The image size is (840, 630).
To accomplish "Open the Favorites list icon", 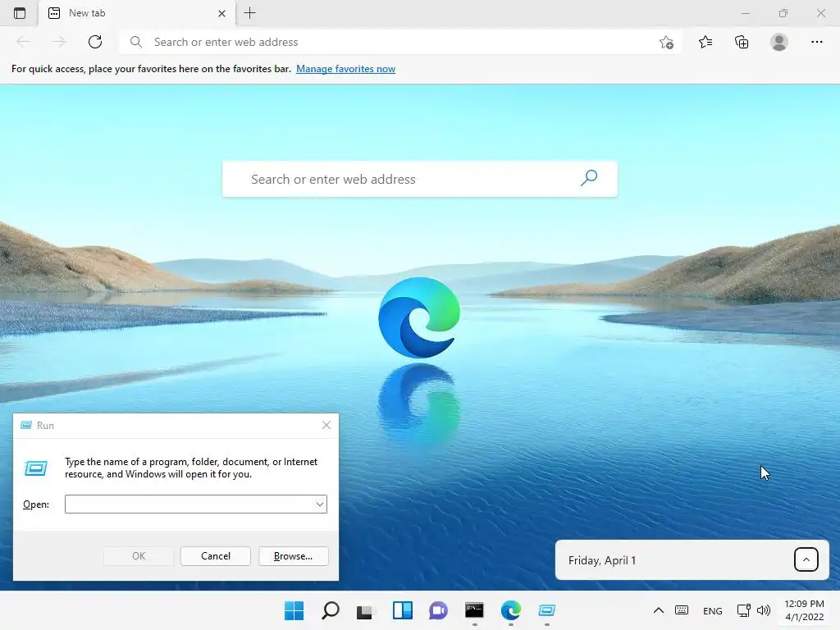I will pos(705,42).
